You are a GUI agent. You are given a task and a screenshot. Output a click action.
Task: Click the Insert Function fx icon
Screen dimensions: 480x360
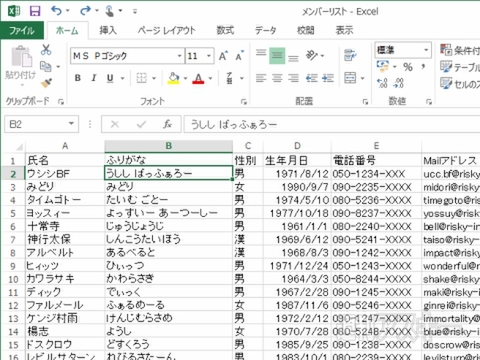167,124
